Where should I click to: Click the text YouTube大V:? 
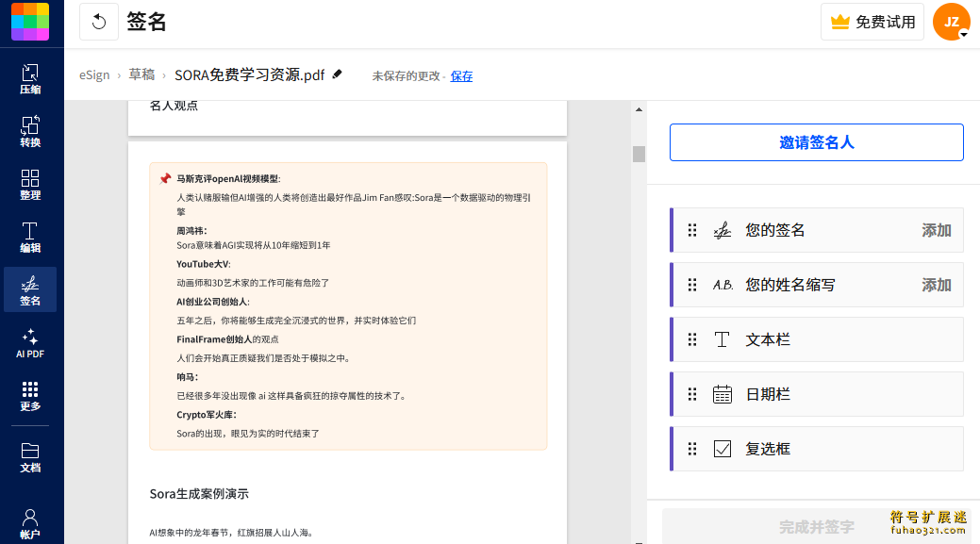pyautogui.click(x=203, y=264)
